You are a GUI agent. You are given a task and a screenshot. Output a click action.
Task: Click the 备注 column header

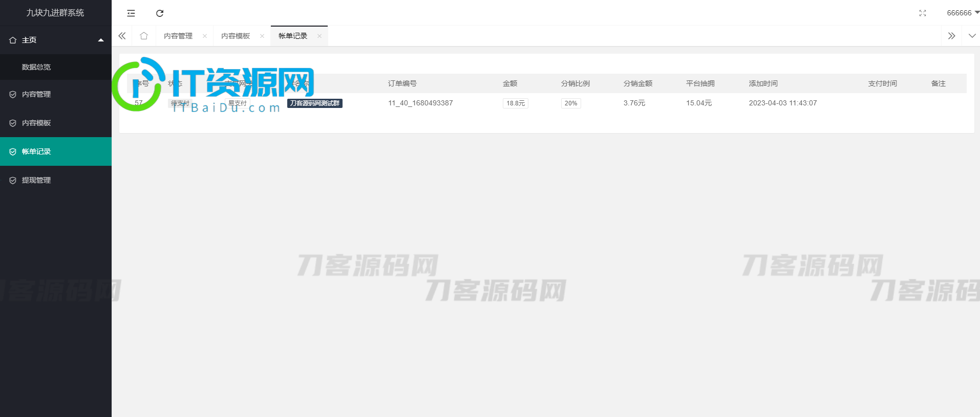click(939, 83)
